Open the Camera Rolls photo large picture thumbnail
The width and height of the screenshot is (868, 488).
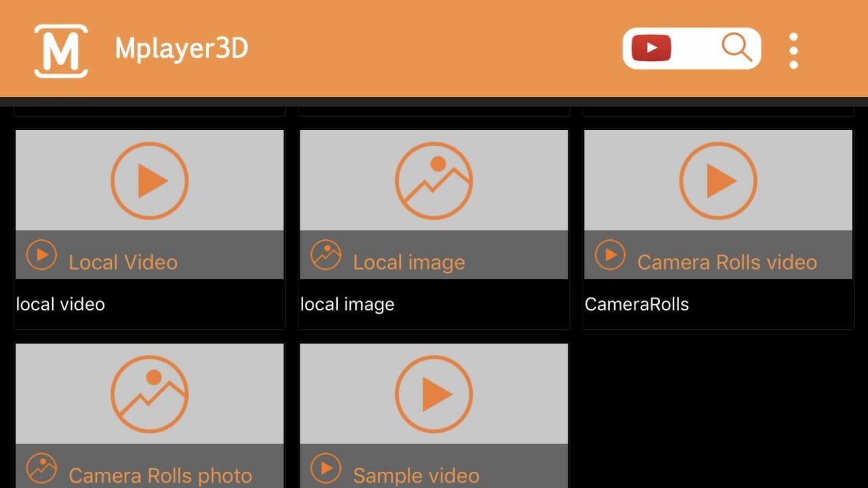[149, 394]
